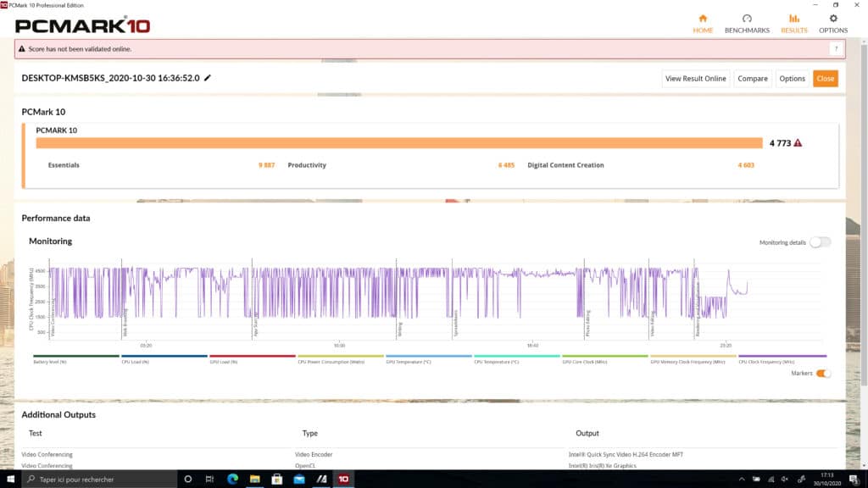
Task: Click the network icon in system tray
Action: coord(771,480)
